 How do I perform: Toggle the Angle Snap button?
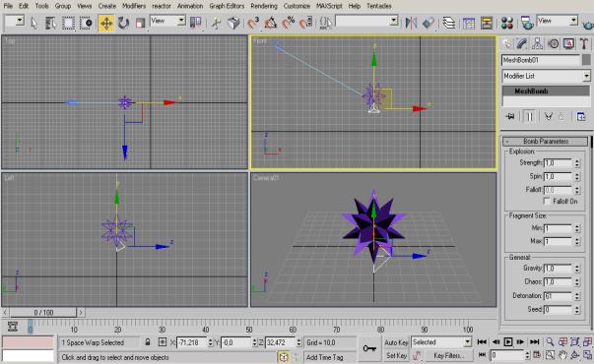coord(271,23)
